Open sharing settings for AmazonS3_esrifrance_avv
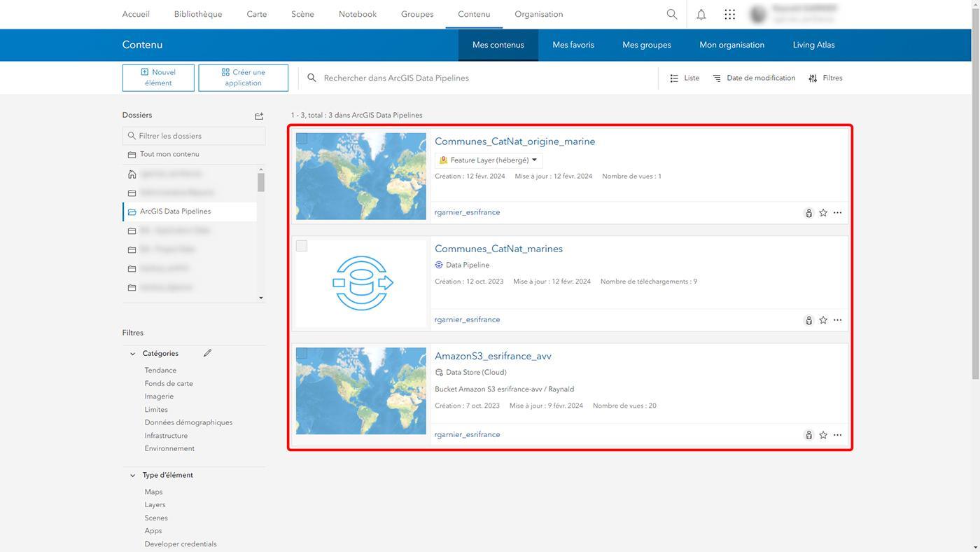 coord(808,435)
